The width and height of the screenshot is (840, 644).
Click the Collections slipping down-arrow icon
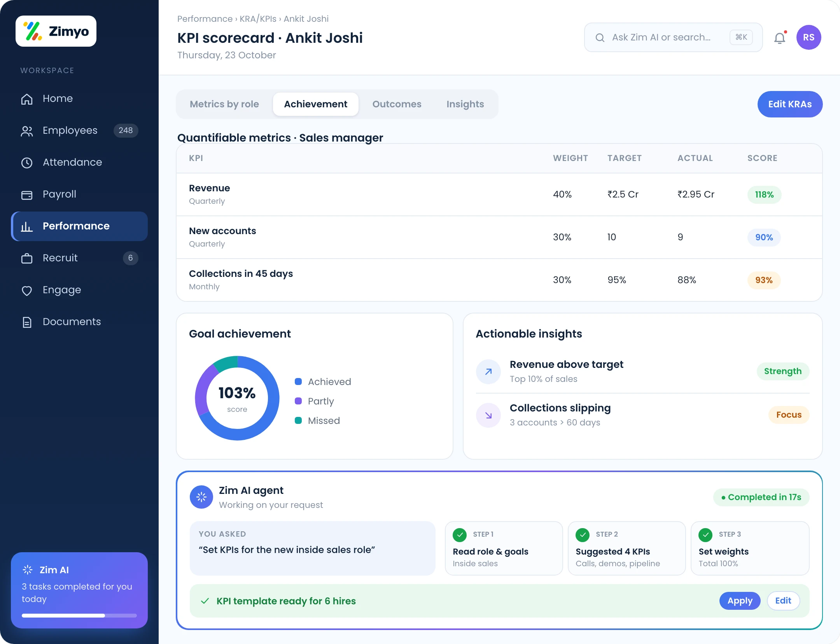(x=488, y=415)
